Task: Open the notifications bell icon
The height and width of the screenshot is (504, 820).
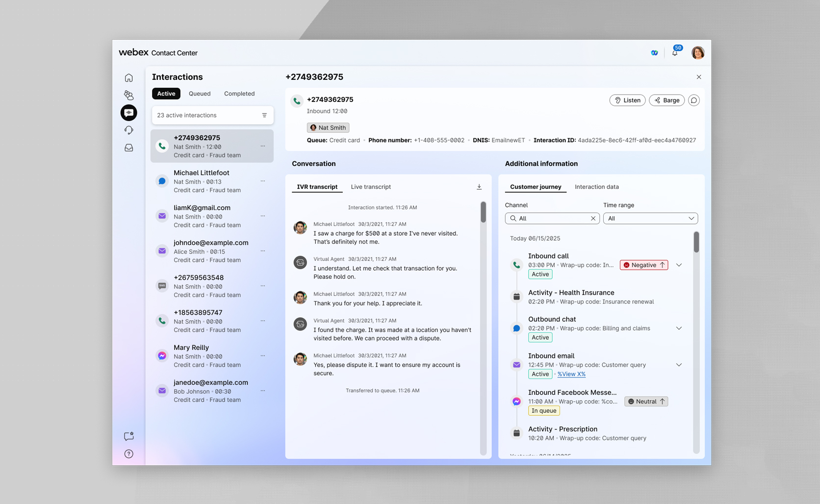Action: tap(675, 53)
